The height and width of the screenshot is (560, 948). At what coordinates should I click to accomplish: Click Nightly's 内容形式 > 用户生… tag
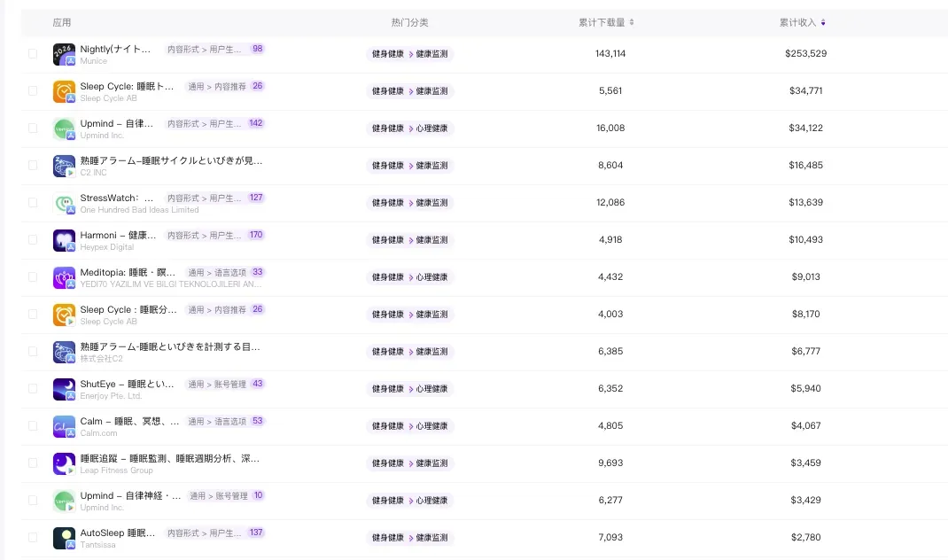204,49
